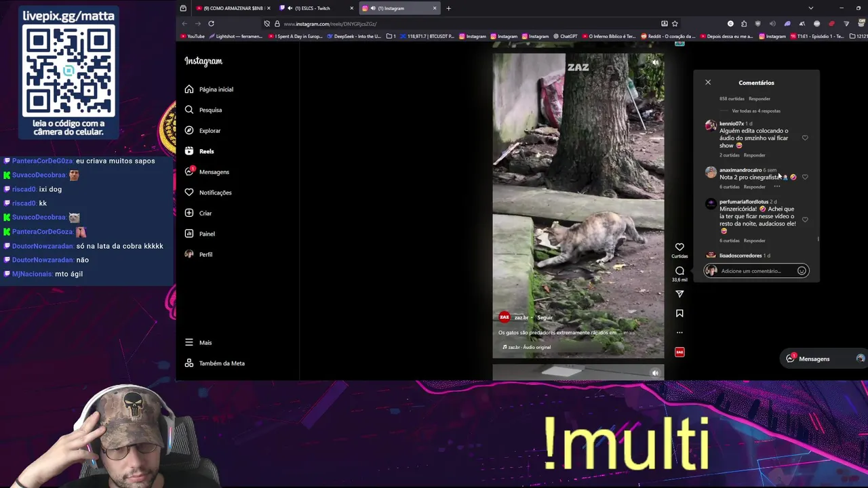Open perfumariaflordlotus username link
Viewport: 868px width, 488px height.
pos(744,202)
